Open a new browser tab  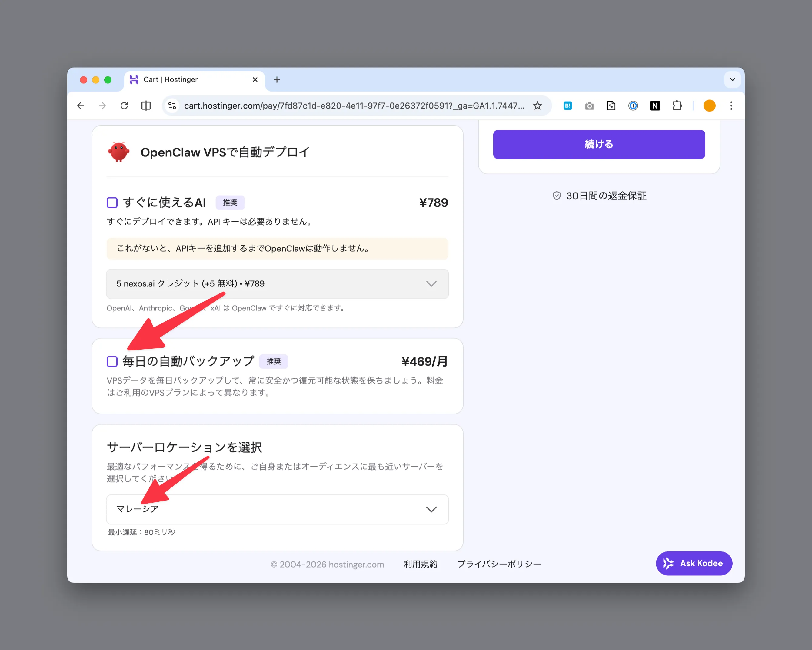[277, 79]
